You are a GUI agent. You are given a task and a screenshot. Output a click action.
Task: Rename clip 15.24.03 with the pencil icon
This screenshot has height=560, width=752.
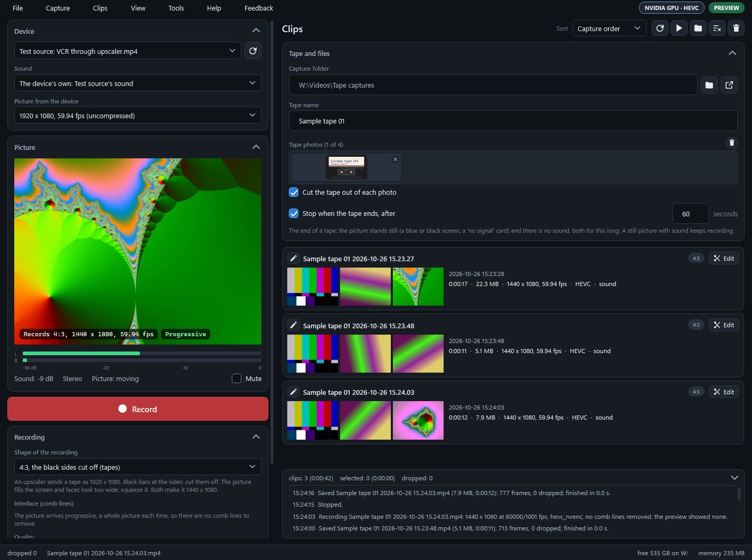pyautogui.click(x=294, y=392)
